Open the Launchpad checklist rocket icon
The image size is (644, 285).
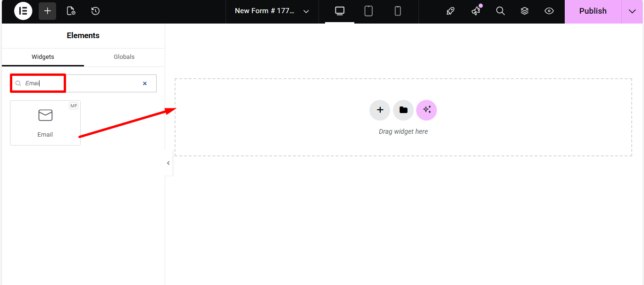(x=450, y=11)
